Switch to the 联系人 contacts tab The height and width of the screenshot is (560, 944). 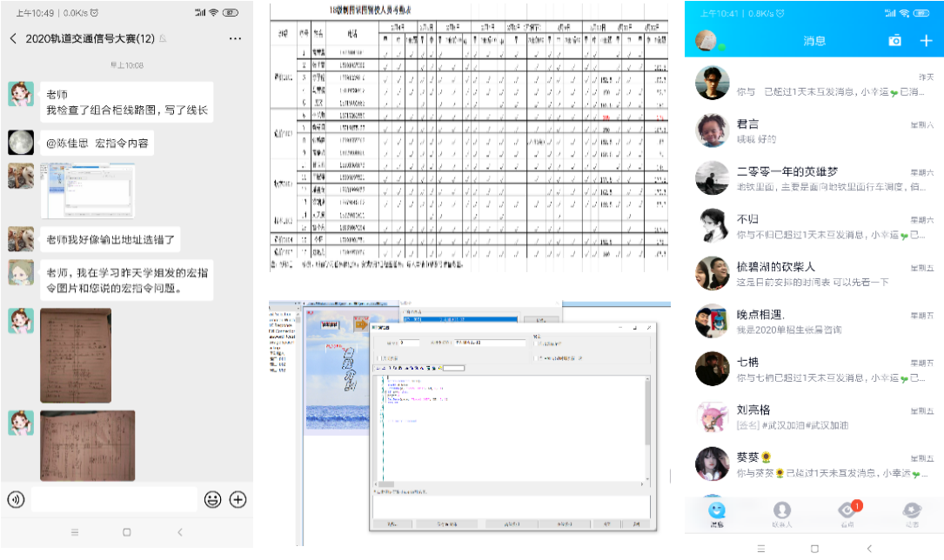(782, 513)
